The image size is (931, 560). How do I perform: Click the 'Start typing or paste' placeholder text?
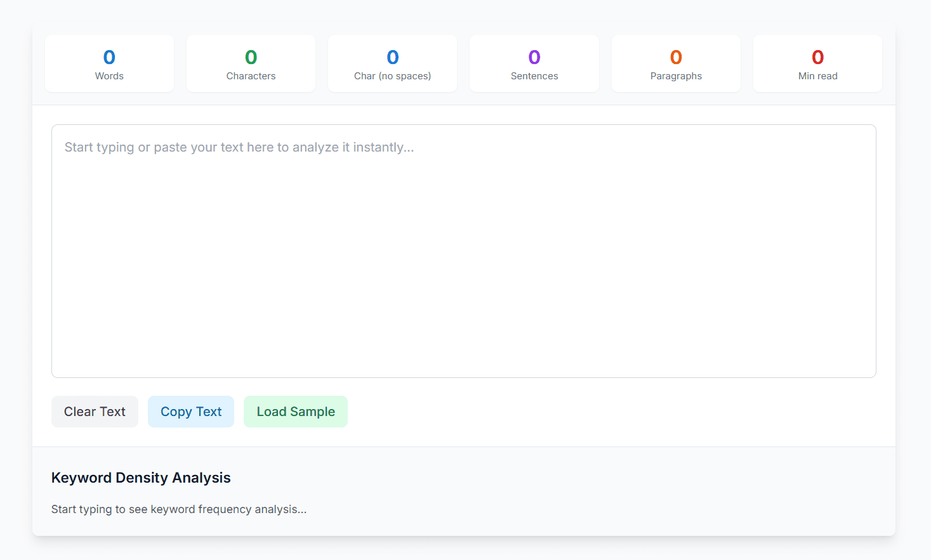click(x=239, y=147)
